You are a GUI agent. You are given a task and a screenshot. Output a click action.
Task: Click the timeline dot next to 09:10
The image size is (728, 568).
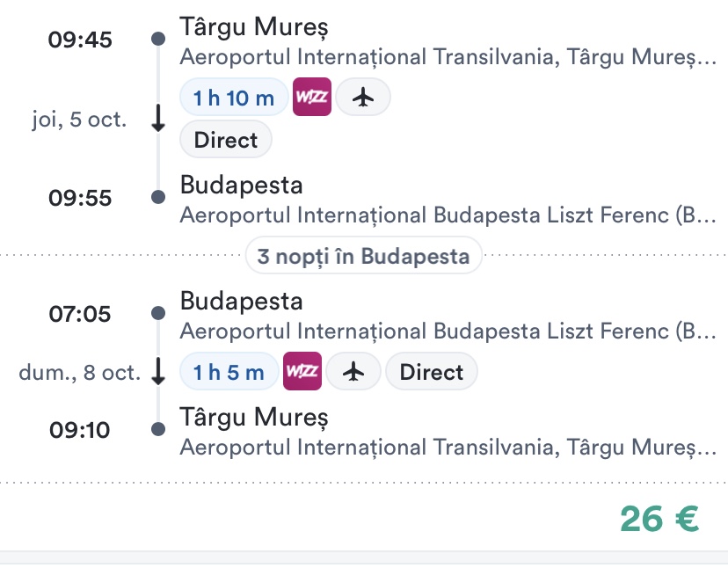click(158, 430)
